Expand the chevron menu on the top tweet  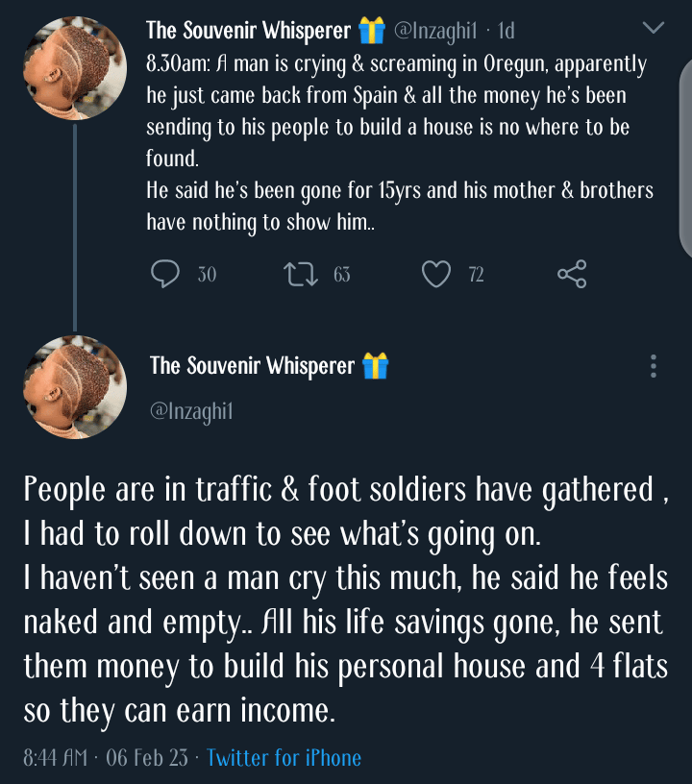point(654,29)
